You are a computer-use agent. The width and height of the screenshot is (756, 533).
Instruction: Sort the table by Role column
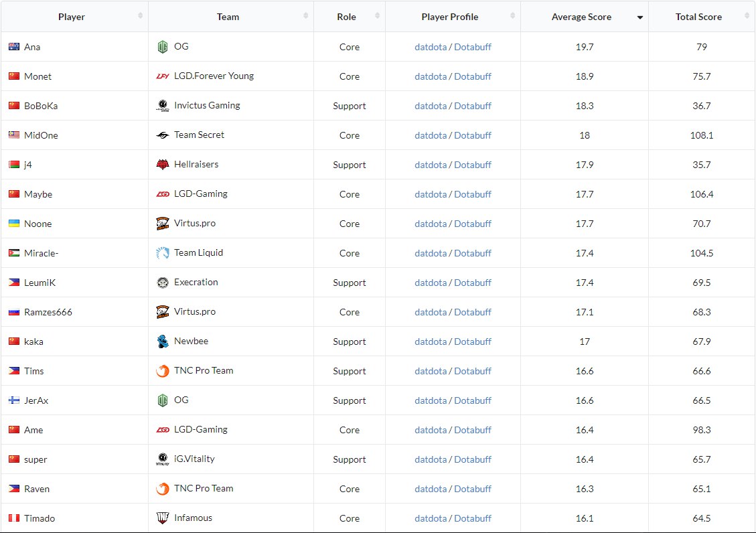pyautogui.click(x=346, y=17)
